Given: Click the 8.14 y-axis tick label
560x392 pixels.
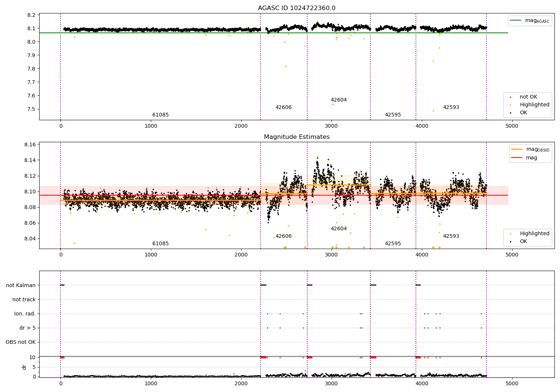Looking at the screenshot, I should click(x=30, y=161).
